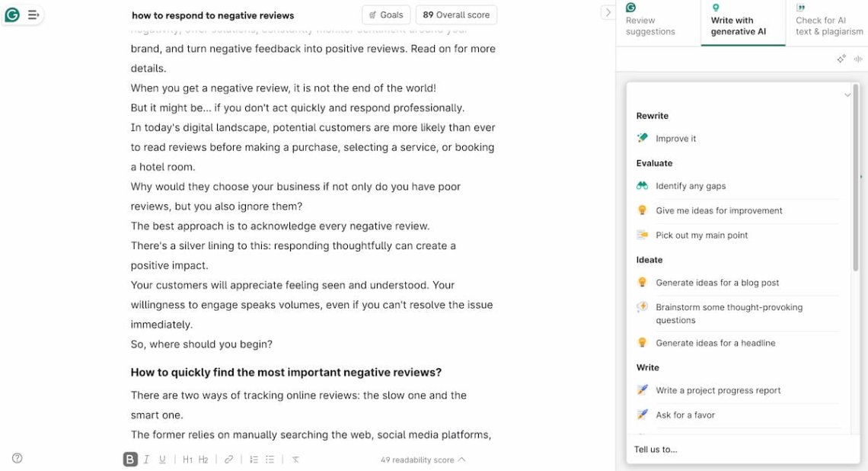Select the bulleted list icon
868x471 pixels.
click(x=270, y=459)
